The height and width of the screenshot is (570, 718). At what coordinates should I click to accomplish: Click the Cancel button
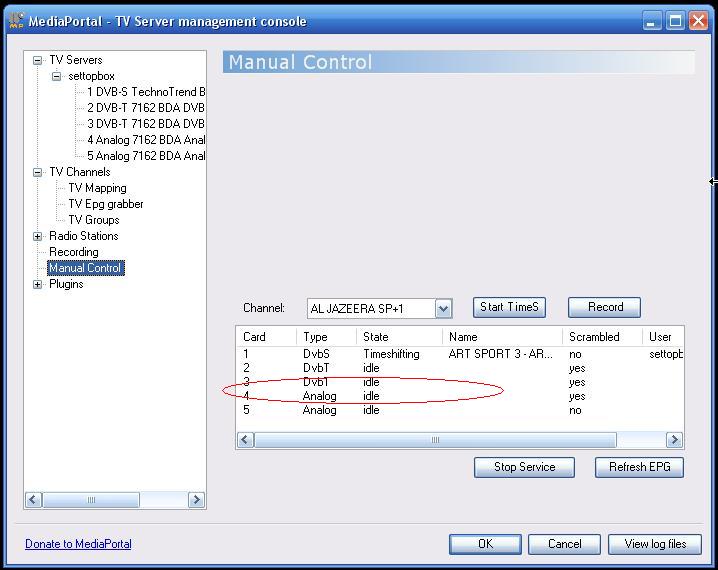564,544
